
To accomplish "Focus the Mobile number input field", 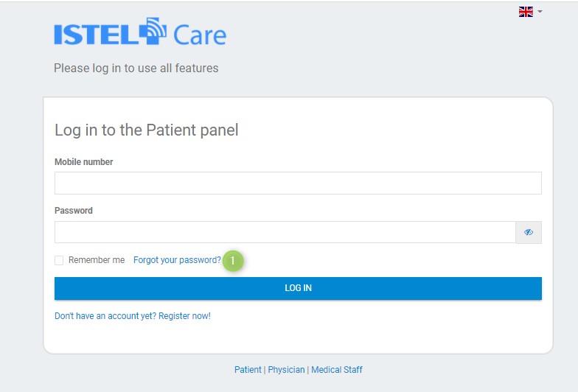I will click(x=298, y=183).
